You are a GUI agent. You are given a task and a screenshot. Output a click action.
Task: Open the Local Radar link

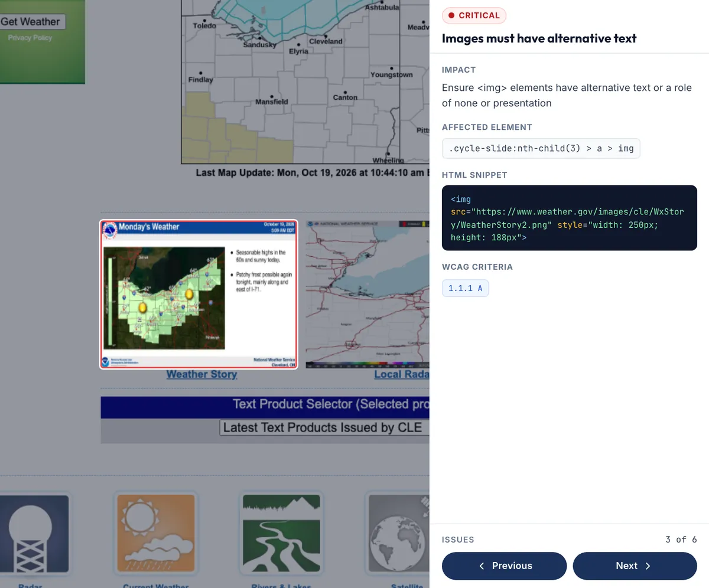coord(402,374)
